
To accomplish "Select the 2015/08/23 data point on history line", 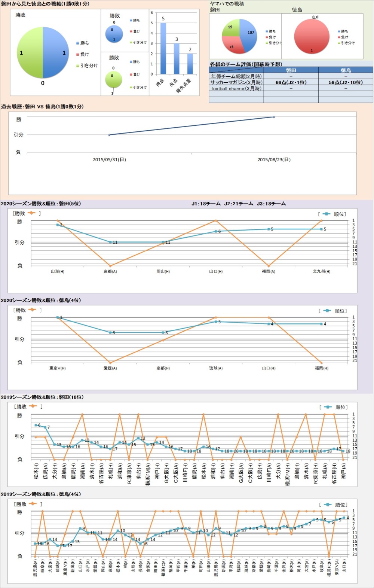I will coord(274,117).
